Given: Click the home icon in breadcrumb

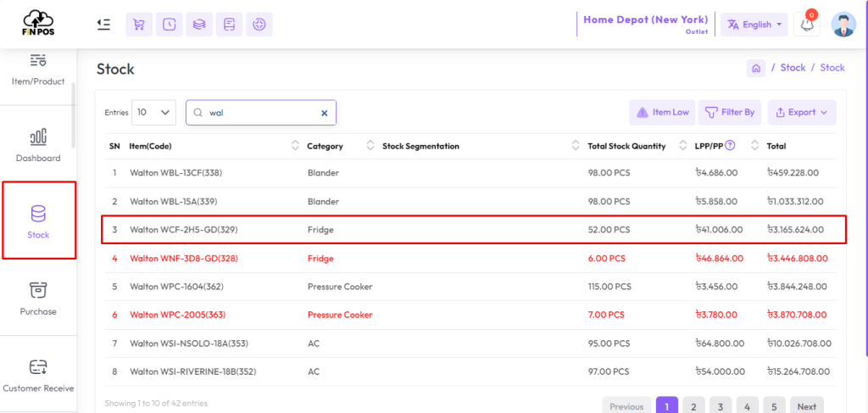Looking at the screenshot, I should [756, 68].
